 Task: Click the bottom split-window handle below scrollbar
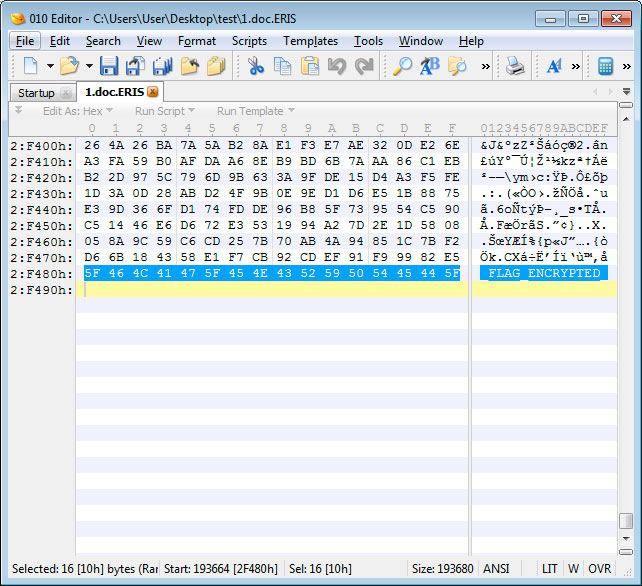point(626,552)
